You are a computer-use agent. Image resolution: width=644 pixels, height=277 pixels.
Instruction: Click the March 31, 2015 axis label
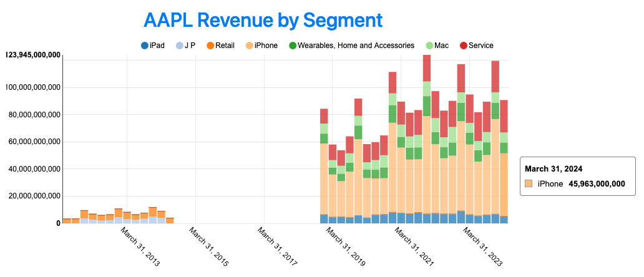(x=208, y=247)
